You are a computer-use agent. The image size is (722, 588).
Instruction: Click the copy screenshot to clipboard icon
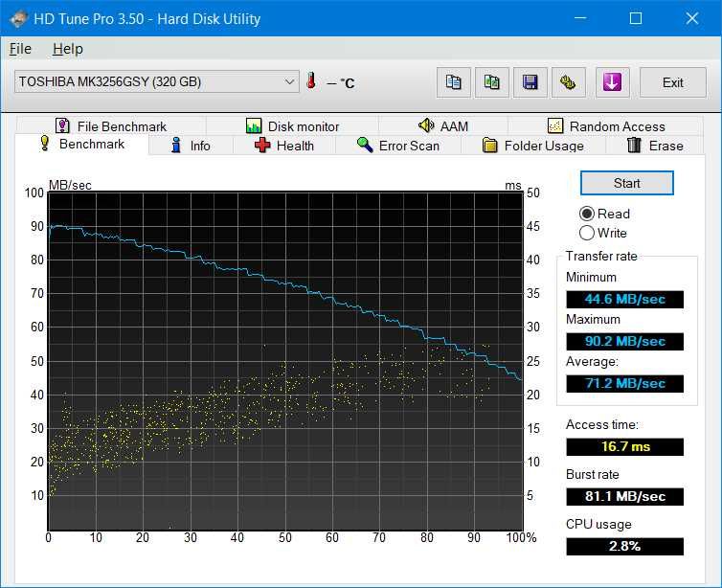click(491, 82)
